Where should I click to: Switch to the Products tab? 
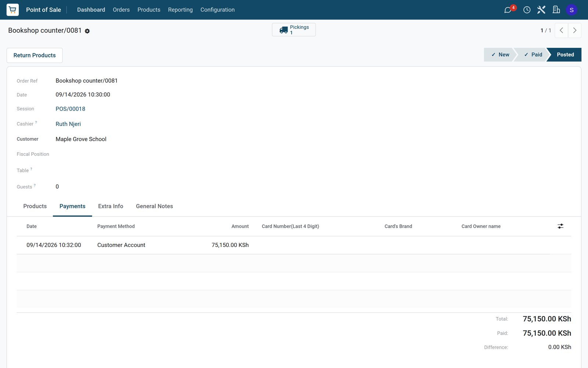click(35, 206)
